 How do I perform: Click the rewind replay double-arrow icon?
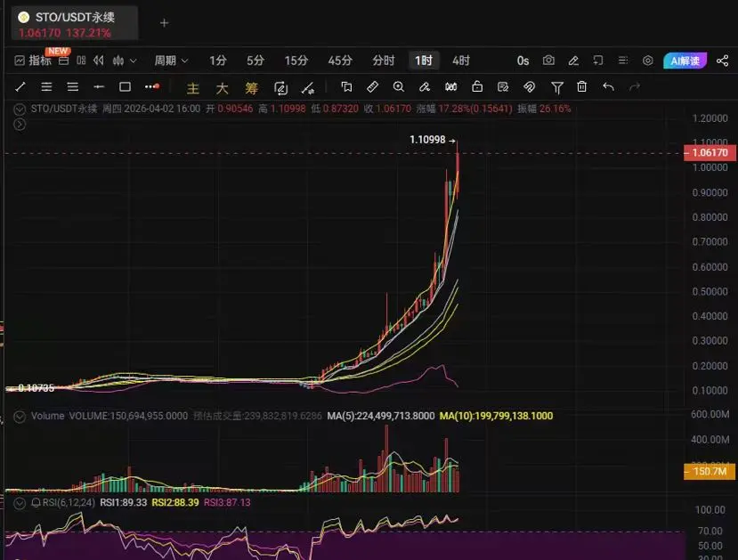pos(98,61)
